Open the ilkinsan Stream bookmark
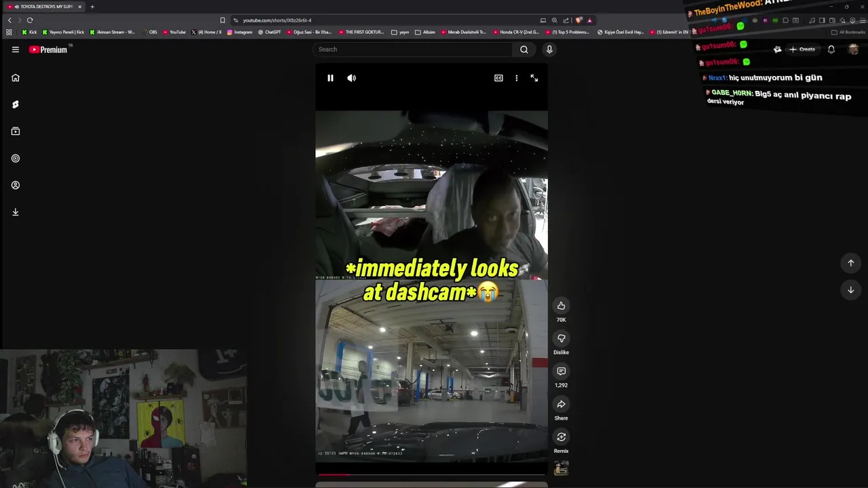Image resolution: width=868 pixels, height=488 pixels. point(112,32)
